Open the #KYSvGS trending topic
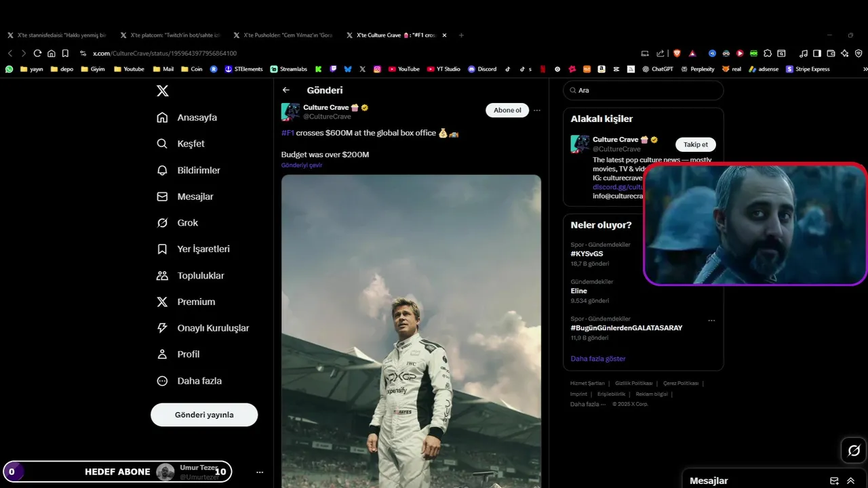 tap(587, 254)
